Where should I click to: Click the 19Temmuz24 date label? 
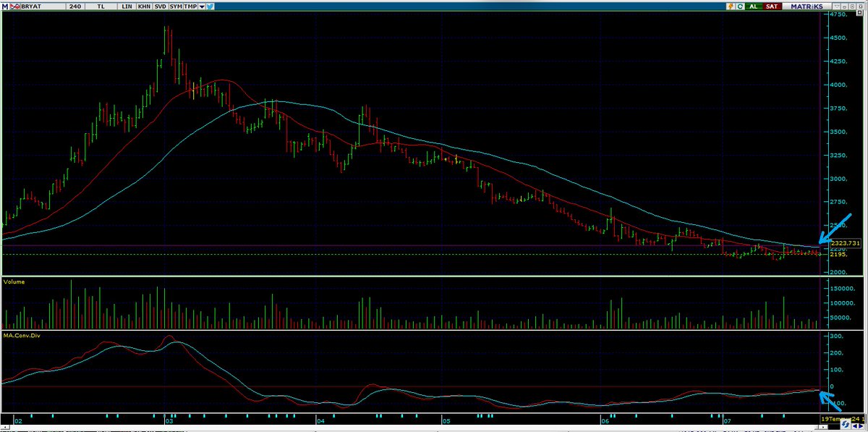click(841, 419)
